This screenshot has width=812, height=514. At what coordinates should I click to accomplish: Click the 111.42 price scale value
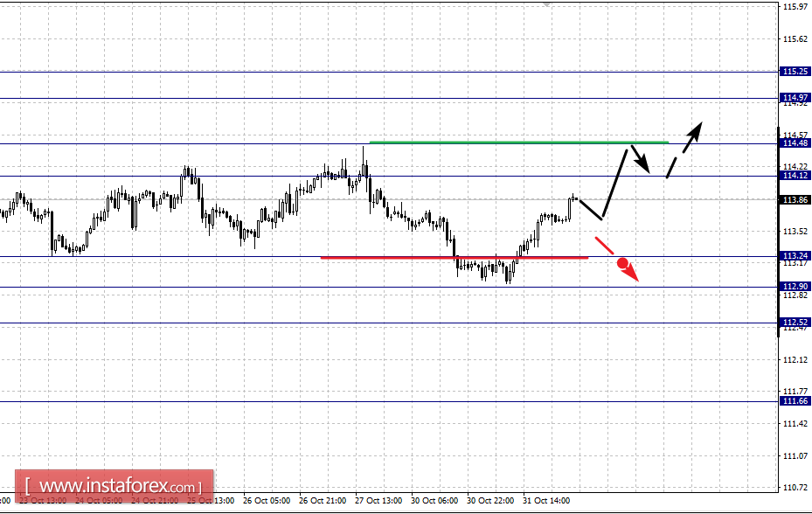[795, 423]
